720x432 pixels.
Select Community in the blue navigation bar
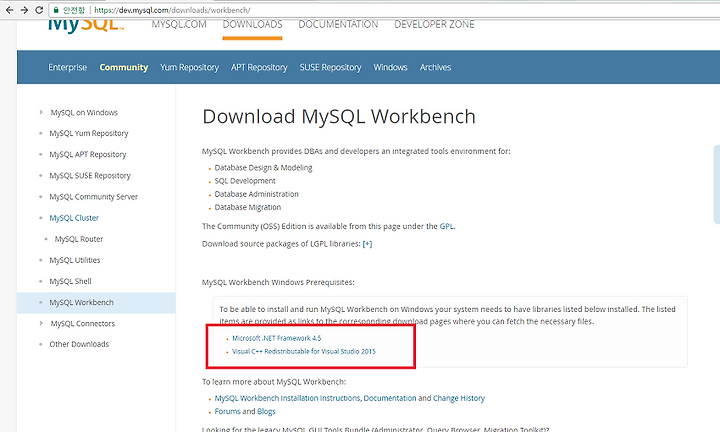click(x=124, y=67)
